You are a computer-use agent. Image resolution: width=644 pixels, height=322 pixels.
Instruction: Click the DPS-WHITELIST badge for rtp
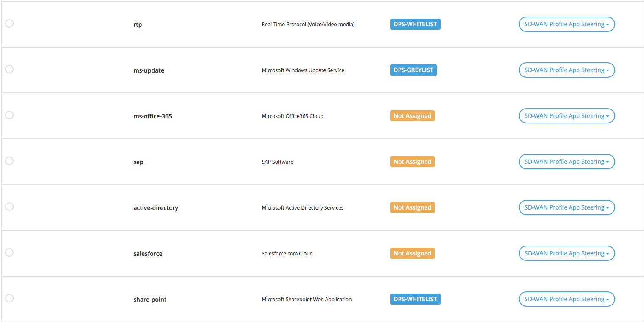tap(415, 24)
